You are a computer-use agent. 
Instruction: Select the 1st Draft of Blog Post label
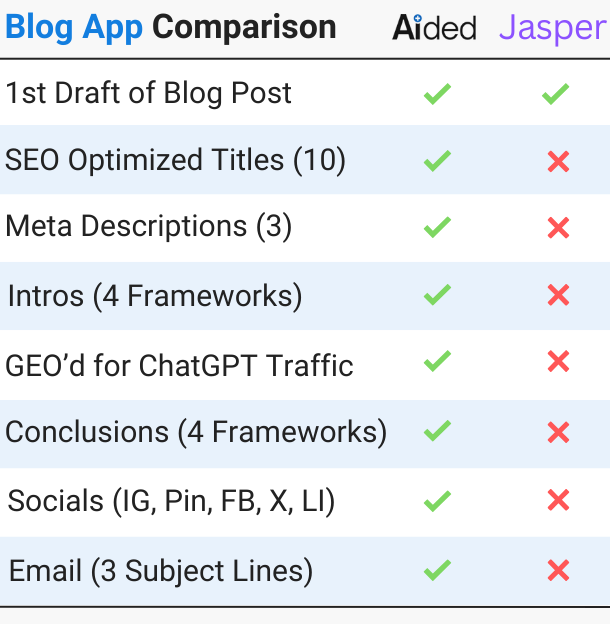[x=149, y=94]
